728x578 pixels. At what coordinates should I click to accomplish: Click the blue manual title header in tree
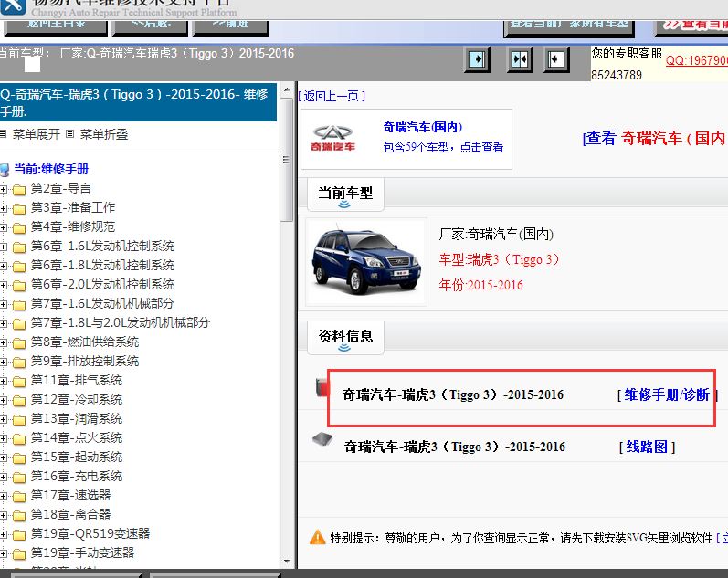(x=138, y=102)
